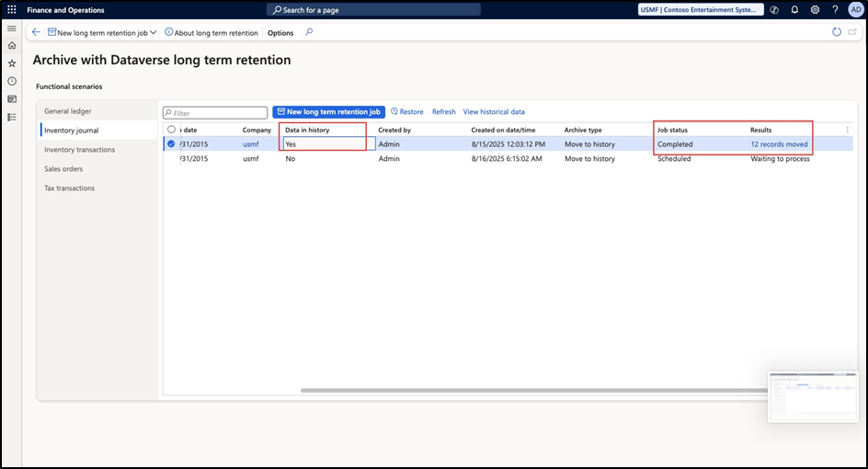Image resolution: width=868 pixels, height=469 pixels.
Task: Click the page refresh icon
Action: tap(836, 32)
